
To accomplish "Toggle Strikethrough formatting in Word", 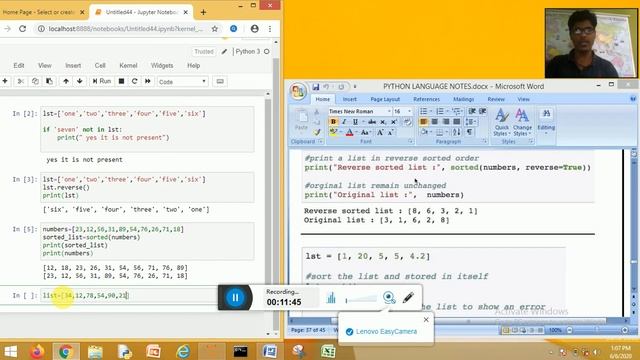I will (372, 122).
